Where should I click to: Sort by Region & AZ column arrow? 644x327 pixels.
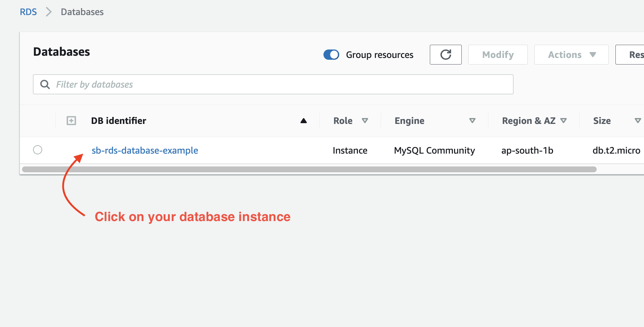click(564, 121)
